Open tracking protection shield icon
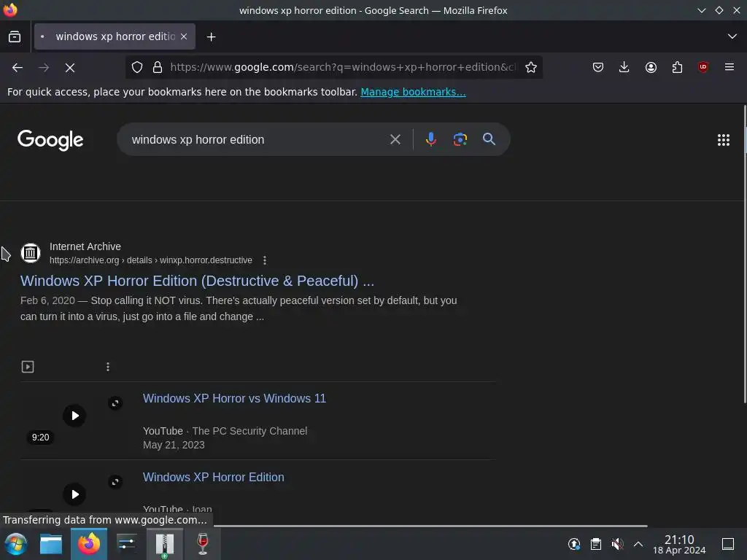 tap(137, 67)
